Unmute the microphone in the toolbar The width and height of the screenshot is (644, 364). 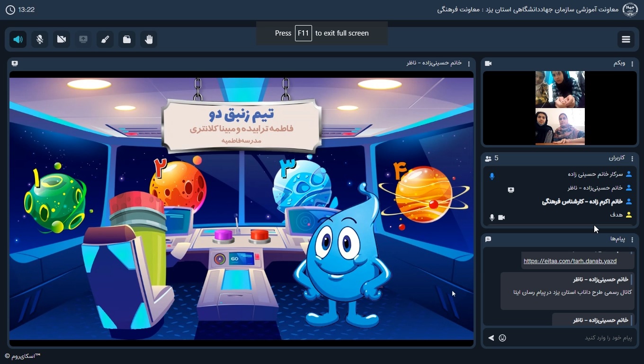(x=40, y=39)
